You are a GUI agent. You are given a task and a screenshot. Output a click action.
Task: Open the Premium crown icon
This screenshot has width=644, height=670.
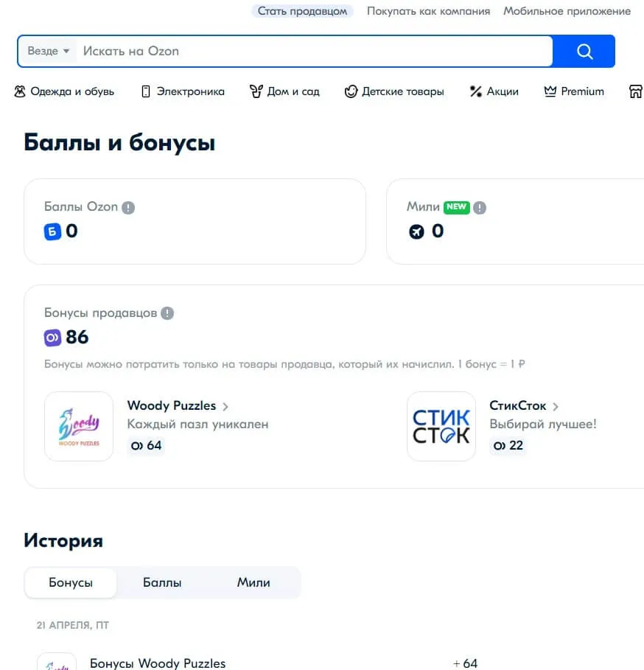549,91
